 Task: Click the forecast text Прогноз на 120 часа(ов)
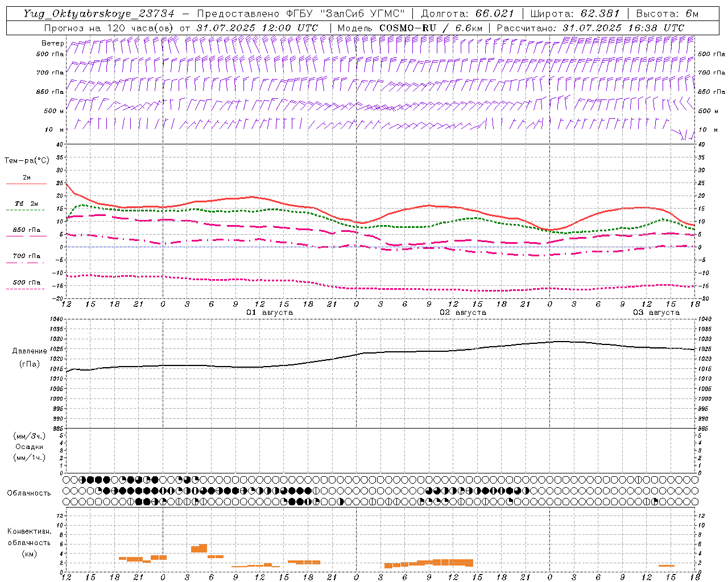(110, 28)
